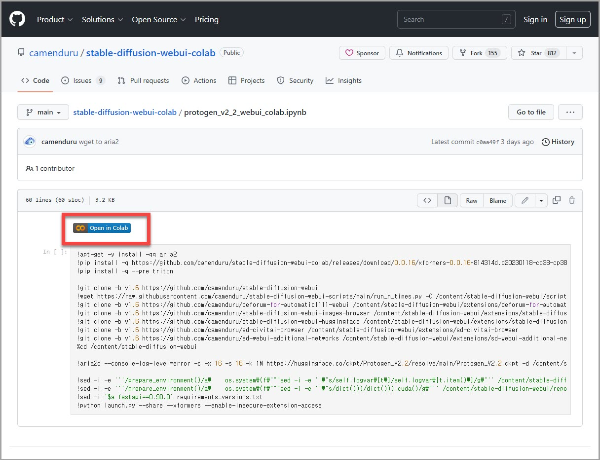Click the Sponsor heart button
The image size is (600, 460).
pos(362,53)
